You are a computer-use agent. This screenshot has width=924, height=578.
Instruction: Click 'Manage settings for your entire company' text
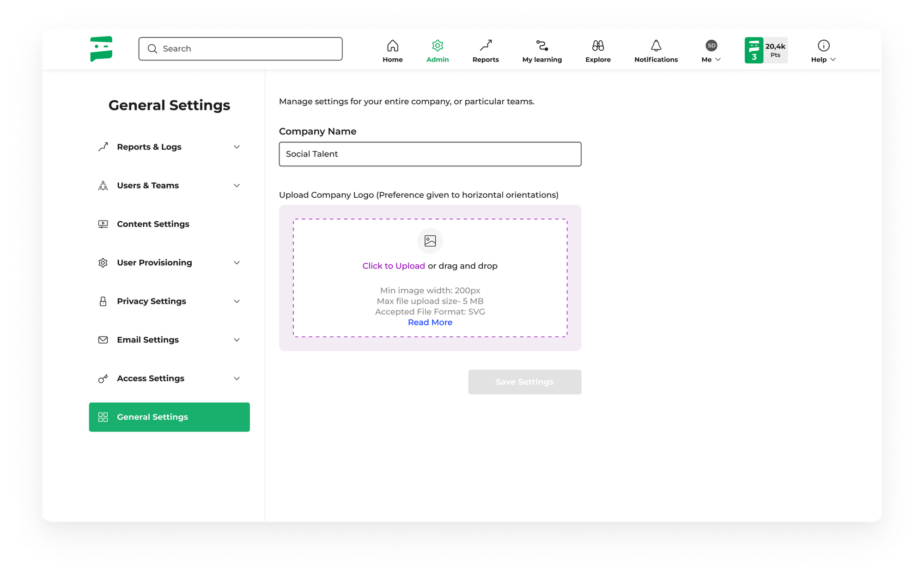point(365,102)
